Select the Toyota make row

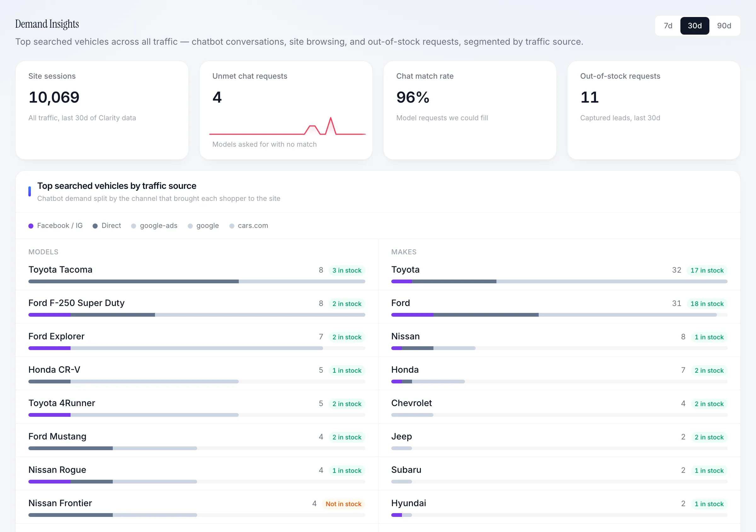pyautogui.click(x=559, y=274)
